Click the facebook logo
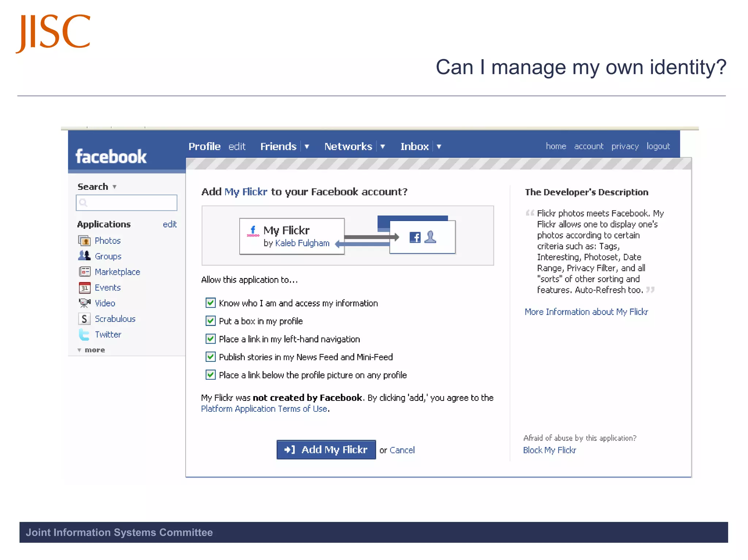 (x=111, y=157)
